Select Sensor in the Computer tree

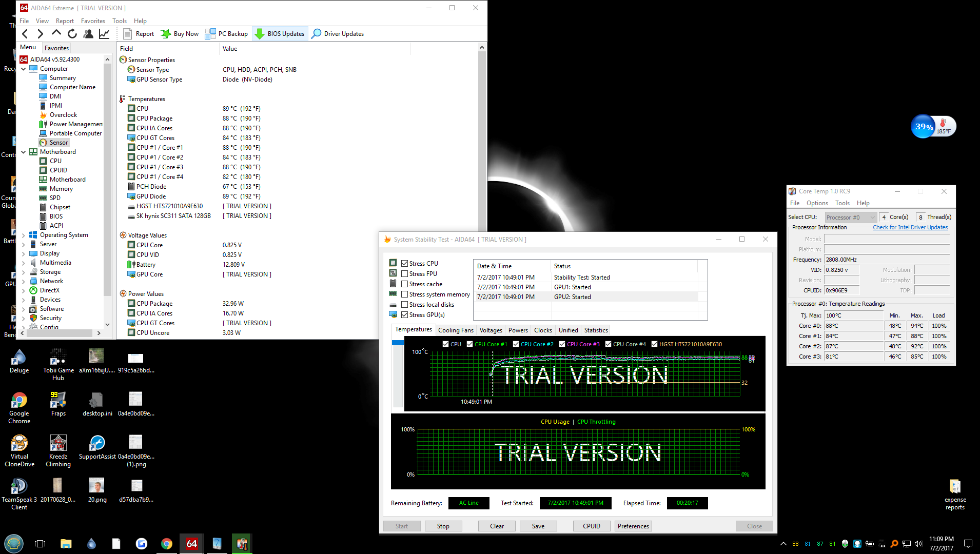[x=54, y=143]
